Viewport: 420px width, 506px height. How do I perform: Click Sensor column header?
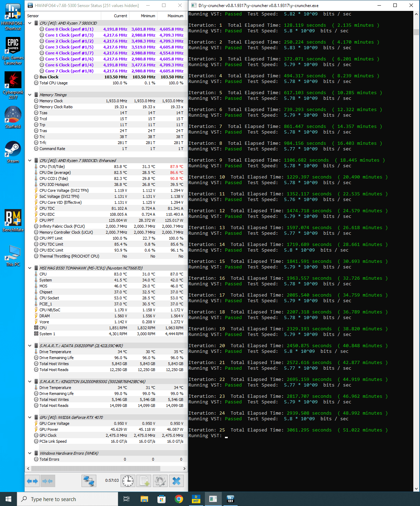pyautogui.click(x=63, y=16)
